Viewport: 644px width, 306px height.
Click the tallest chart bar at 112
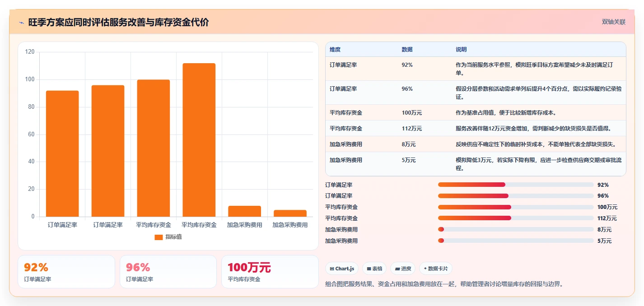(x=199, y=140)
